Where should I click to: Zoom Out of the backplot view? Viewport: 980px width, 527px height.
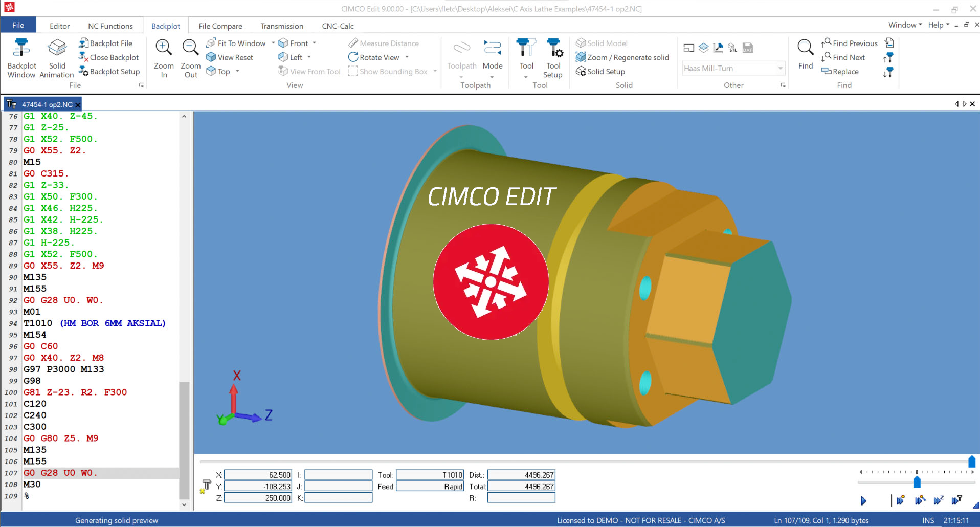tap(191, 58)
